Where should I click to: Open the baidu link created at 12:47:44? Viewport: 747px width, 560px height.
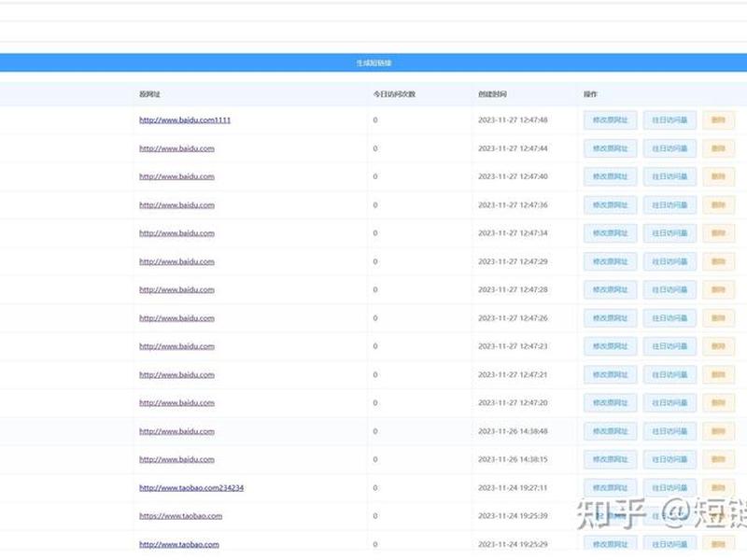176,148
